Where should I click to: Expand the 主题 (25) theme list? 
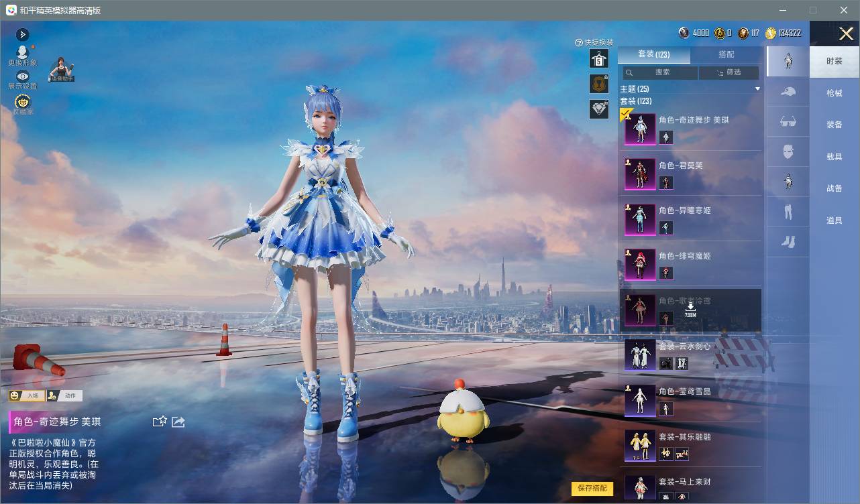690,89
